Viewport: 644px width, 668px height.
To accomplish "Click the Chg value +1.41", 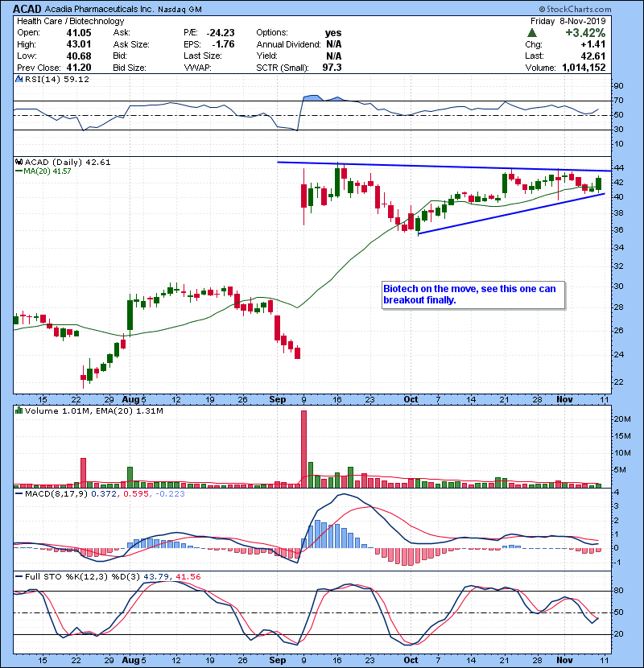I will point(593,44).
